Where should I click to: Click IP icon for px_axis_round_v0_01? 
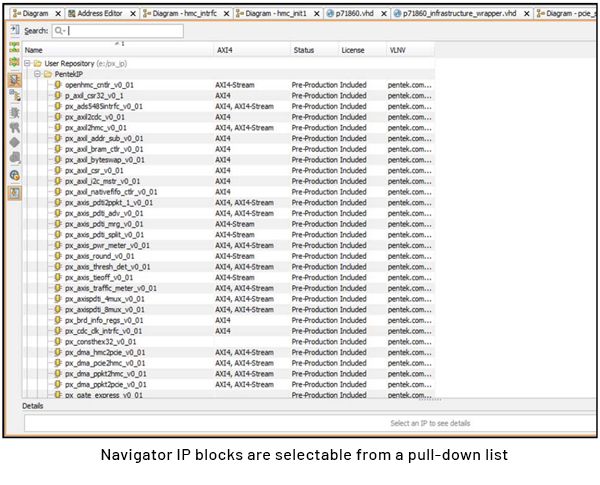(x=57, y=256)
